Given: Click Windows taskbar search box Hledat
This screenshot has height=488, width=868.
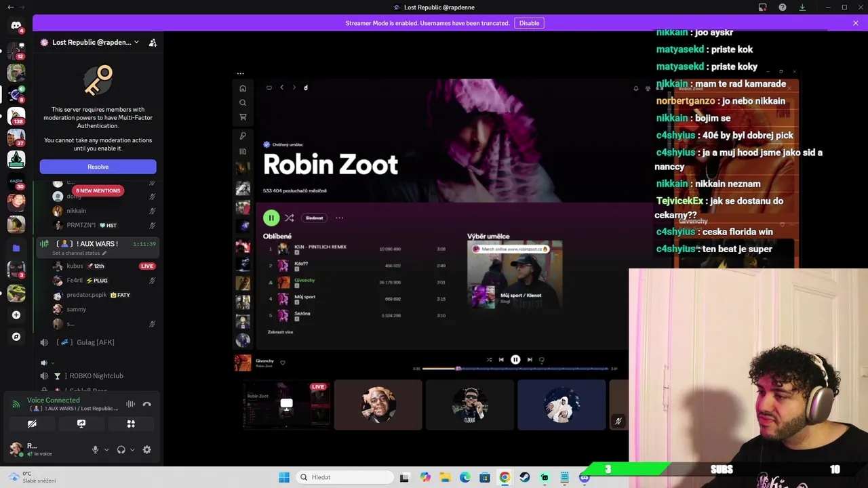Looking at the screenshot, I should coord(344,477).
